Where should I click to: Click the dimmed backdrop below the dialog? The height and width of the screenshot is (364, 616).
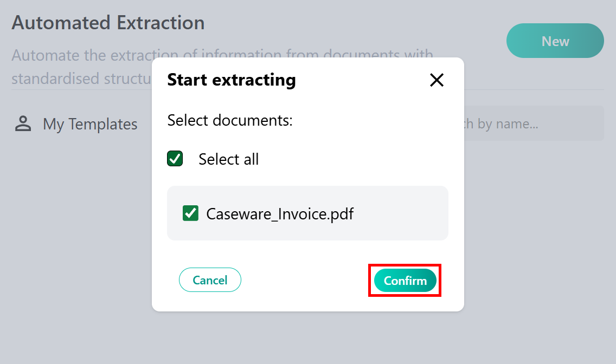click(308, 339)
